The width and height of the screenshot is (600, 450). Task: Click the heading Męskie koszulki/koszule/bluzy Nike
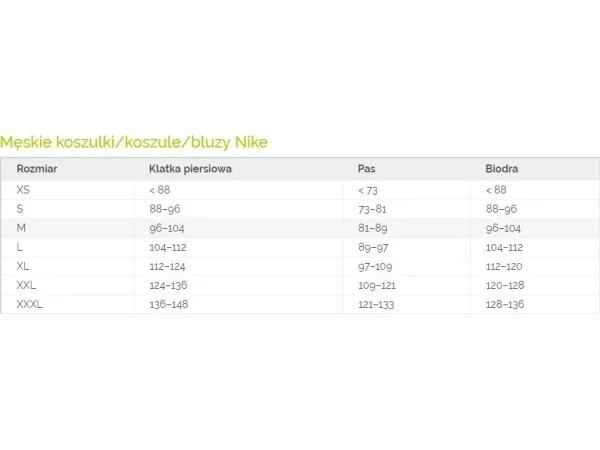134,142
